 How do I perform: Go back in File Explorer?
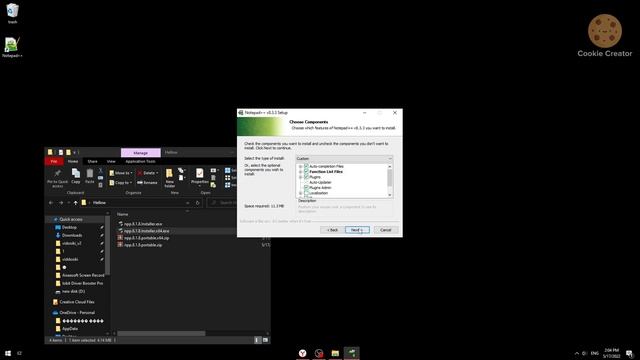tap(51, 202)
